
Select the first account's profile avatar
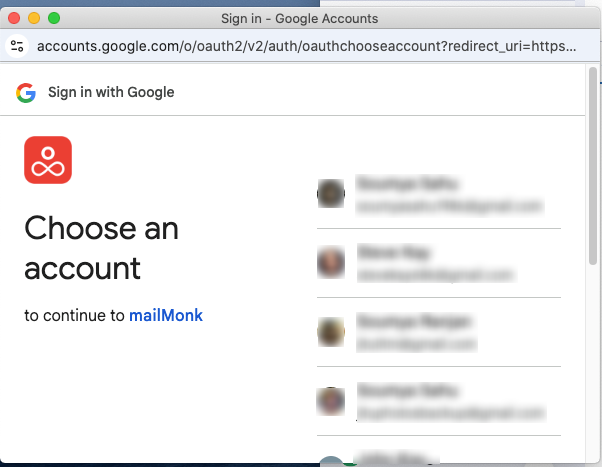331,194
